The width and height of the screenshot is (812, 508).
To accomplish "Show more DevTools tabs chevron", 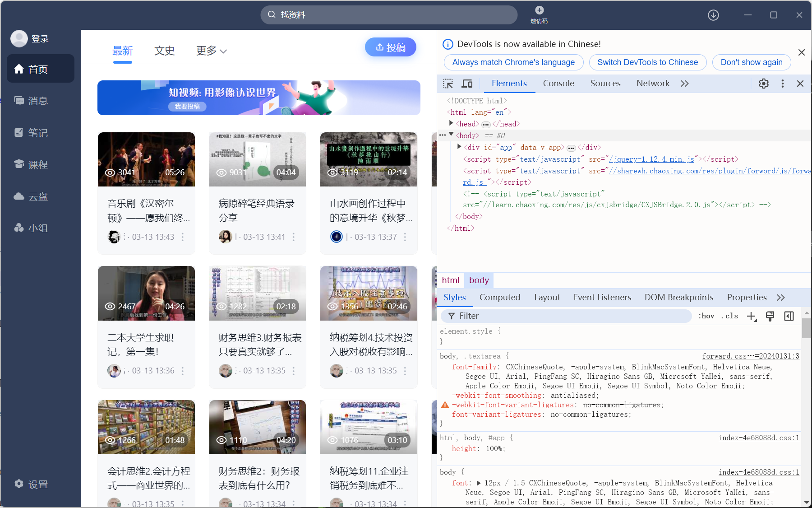I will coord(685,84).
